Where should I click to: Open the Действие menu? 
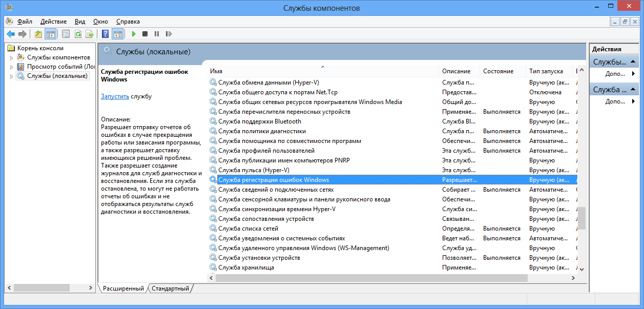click(53, 22)
